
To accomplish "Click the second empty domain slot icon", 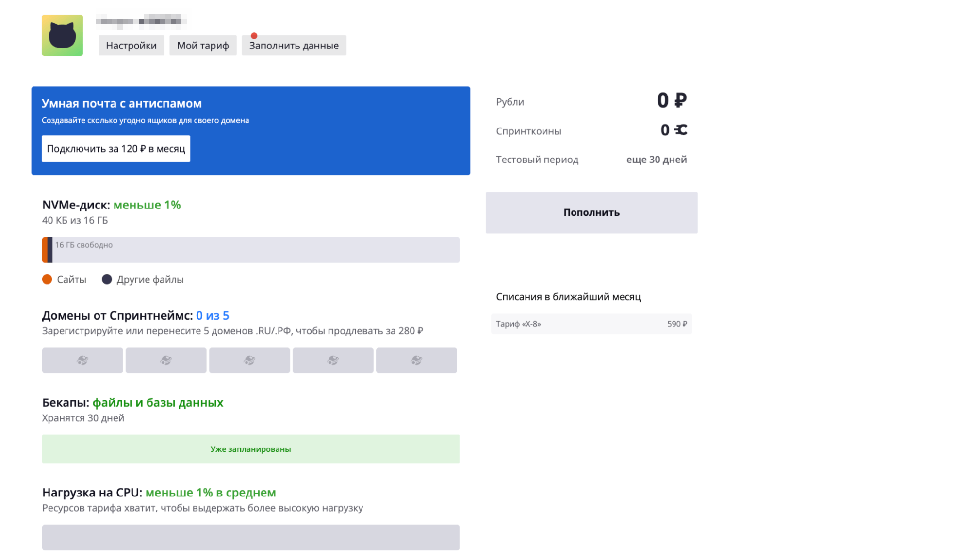I will point(166,360).
